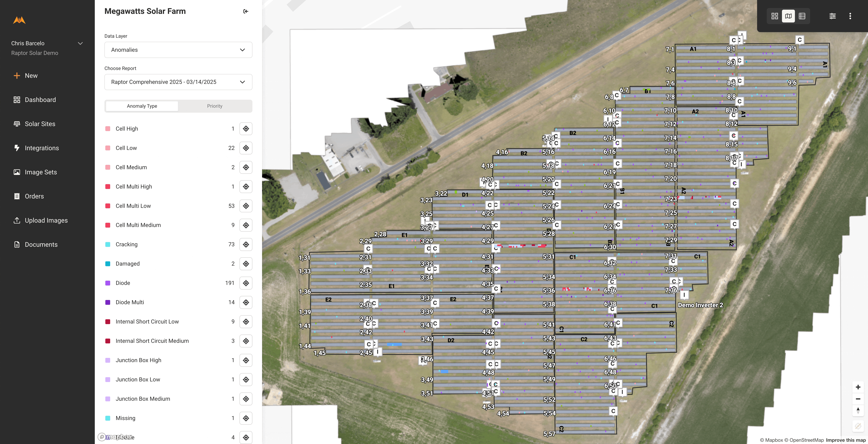868x444 pixels.
Task: Open the vertical three-dot options menu
Action: 850,16
